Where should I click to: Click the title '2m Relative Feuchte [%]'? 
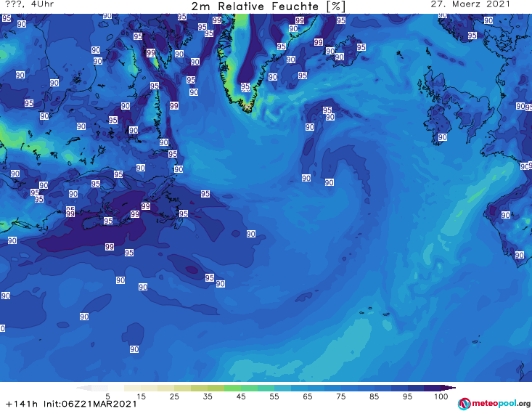pyautogui.click(x=269, y=6)
